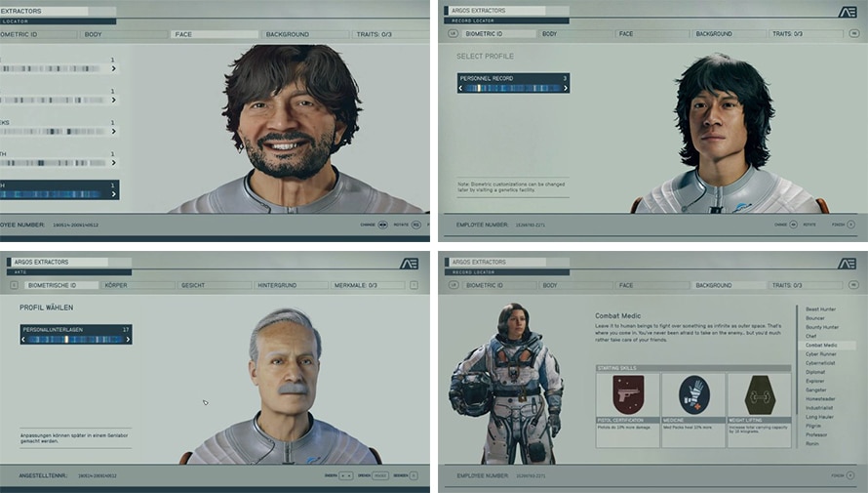Screen dimensions: 868x493
Task: Click the 'Angestelltennr.' label
Action: pos(43,475)
